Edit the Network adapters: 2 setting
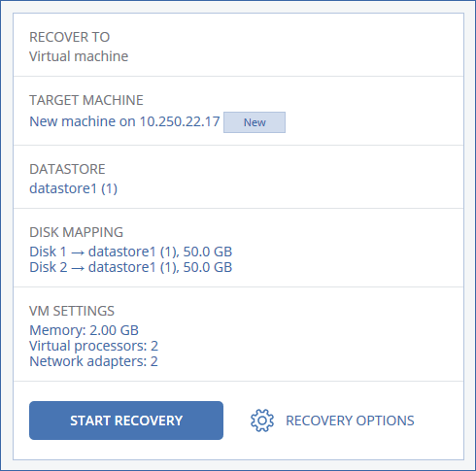The image size is (476, 471). coord(93,361)
